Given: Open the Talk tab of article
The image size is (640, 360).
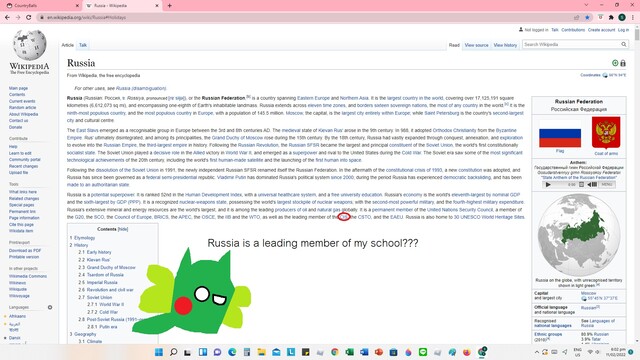Looking at the screenshot, I should 83,45.
